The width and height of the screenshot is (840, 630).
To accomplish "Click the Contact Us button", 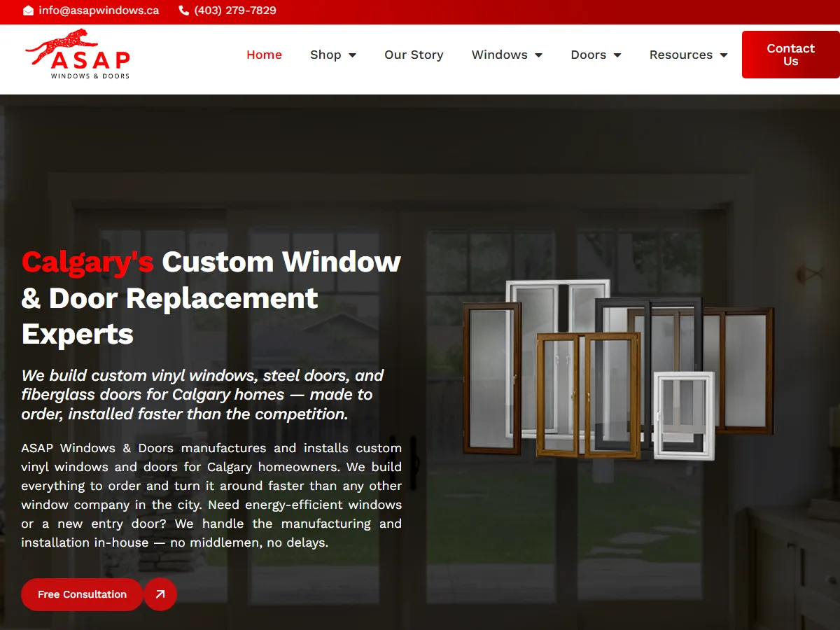I will 791,55.
